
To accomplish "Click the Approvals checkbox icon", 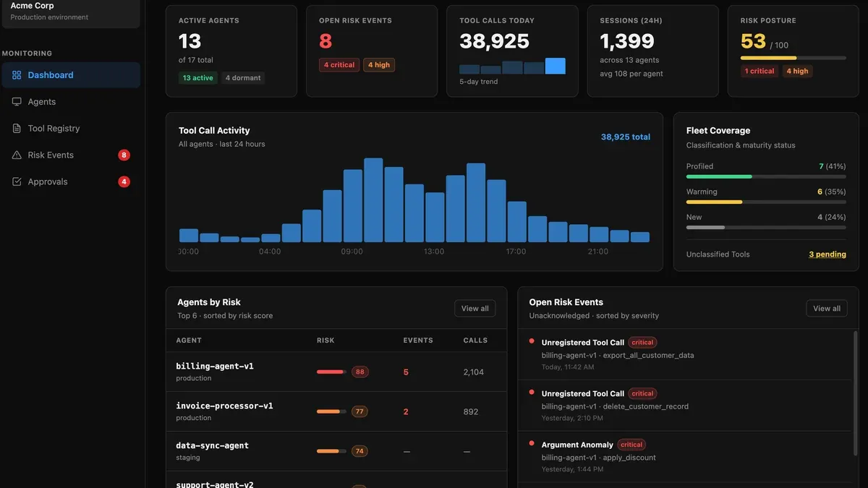I will pos(17,182).
